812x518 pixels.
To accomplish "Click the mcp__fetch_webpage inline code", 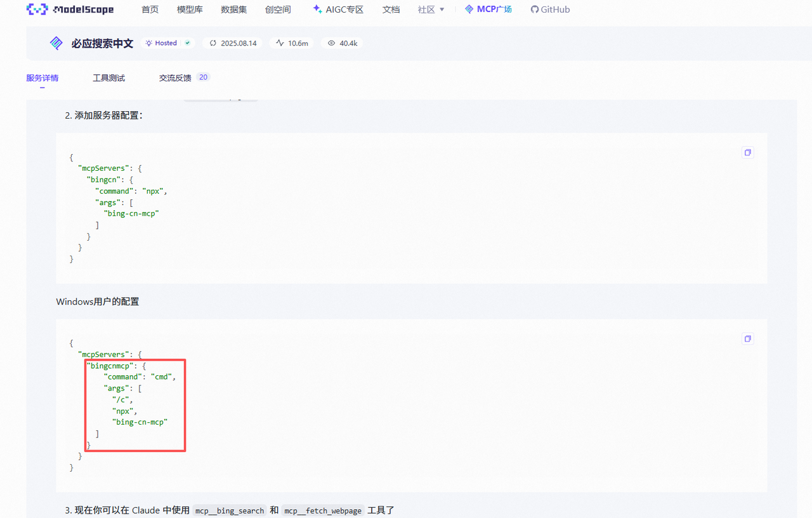I will point(323,510).
